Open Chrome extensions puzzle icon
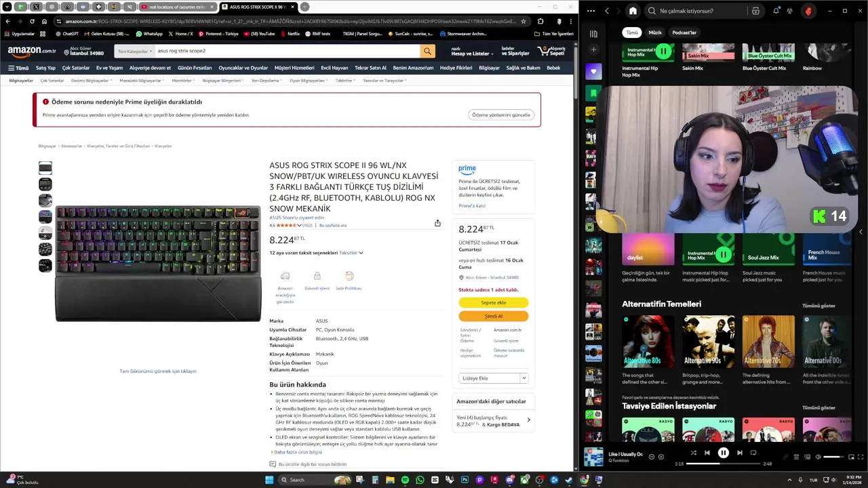This screenshot has height=488, width=868. click(x=540, y=21)
